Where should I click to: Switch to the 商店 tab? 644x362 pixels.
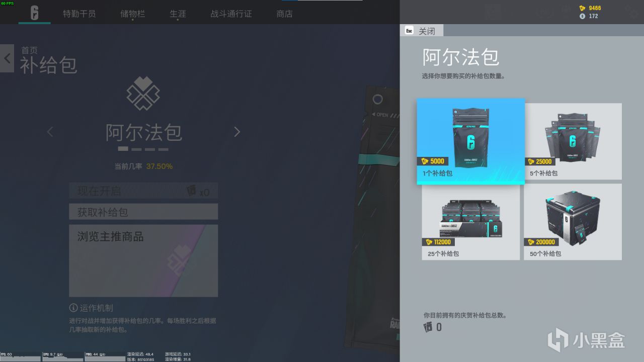[284, 14]
